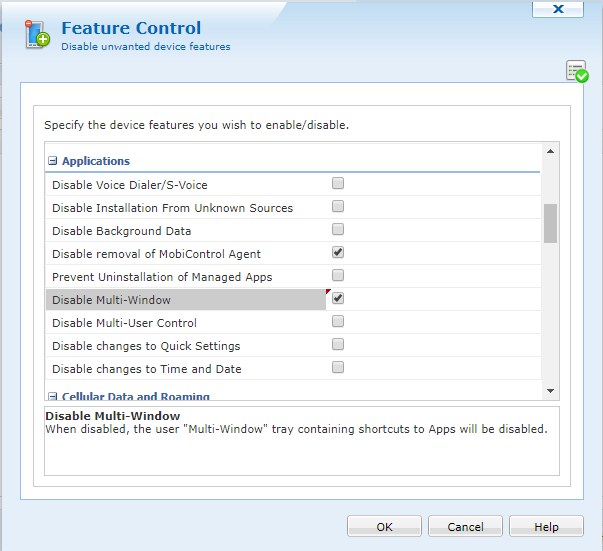Image resolution: width=603 pixels, height=551 pixels.
Task: Collapse the Applications section
Action: coord(53,161)
